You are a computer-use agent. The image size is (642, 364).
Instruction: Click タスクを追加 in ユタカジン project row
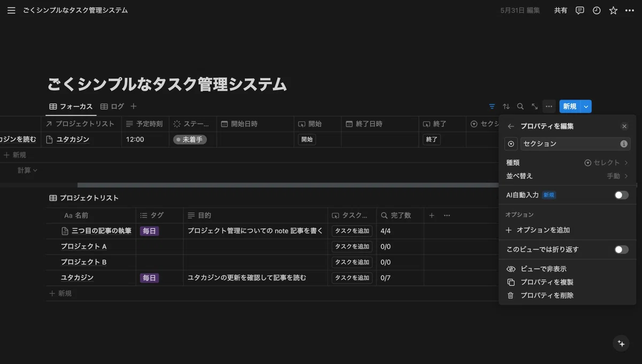[352, 278]
